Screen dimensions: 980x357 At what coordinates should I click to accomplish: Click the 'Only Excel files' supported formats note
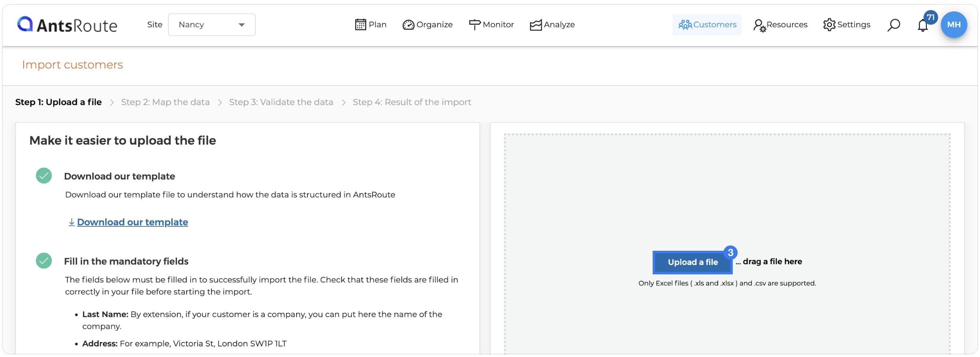(727, 283)
